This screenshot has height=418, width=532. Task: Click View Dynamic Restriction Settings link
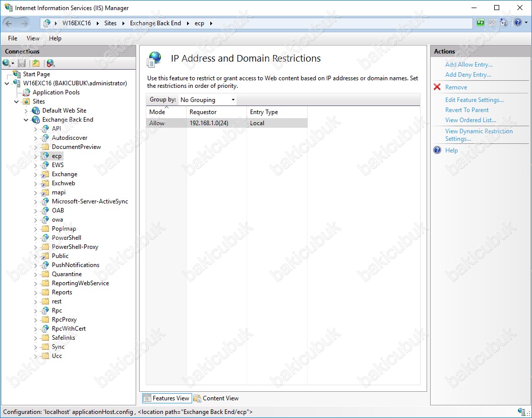(479, 135)
